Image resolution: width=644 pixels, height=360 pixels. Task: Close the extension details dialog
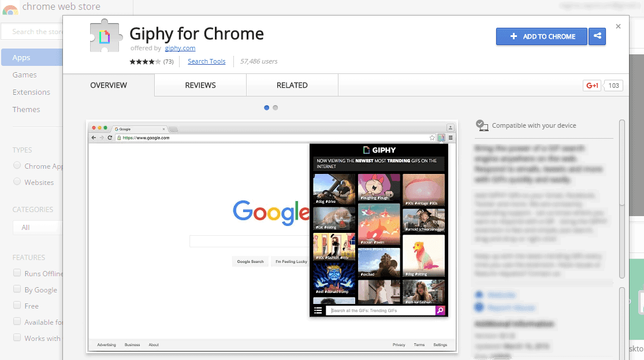618,27
